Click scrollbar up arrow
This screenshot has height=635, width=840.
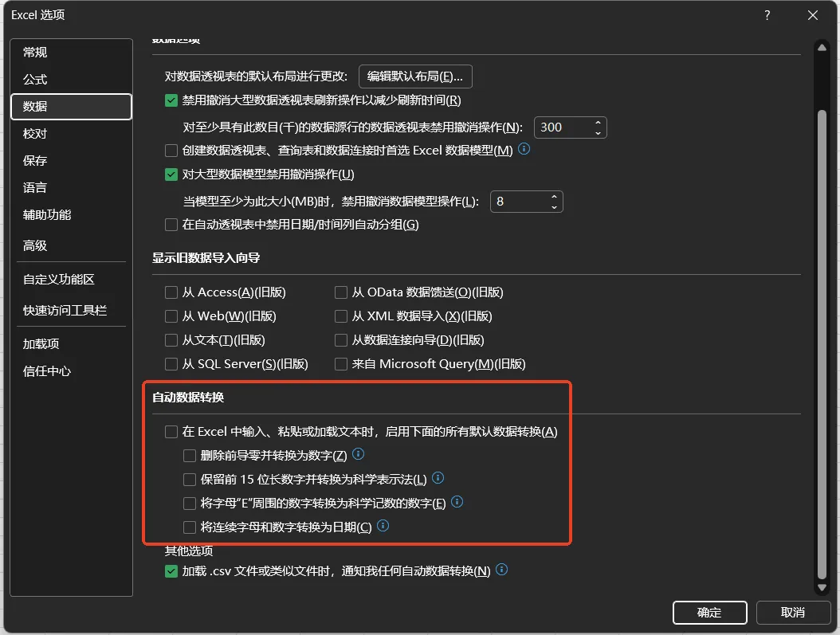click(x=822, y=48)
